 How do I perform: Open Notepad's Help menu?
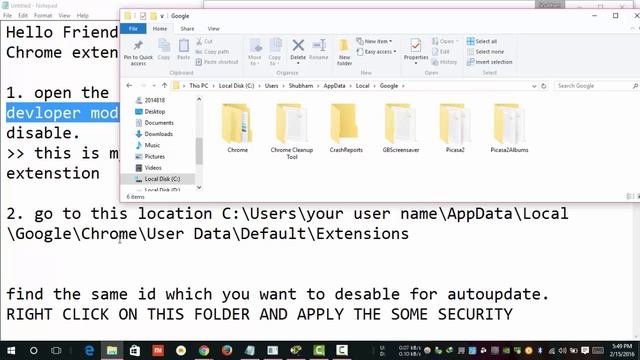[x=82, y=16]
